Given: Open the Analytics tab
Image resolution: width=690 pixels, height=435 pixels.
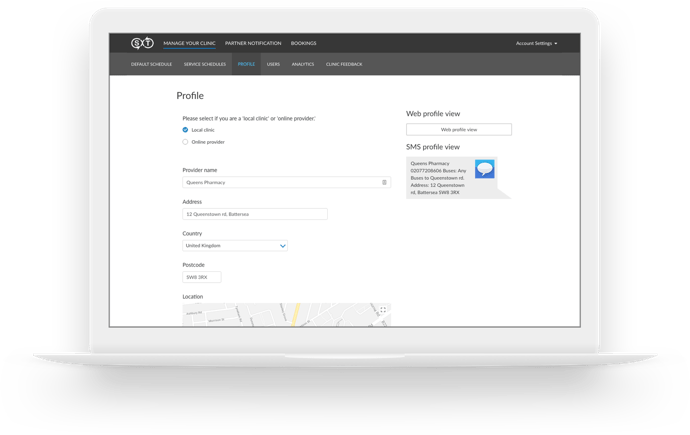Looking at the screenshot, I should coord(302,64).
